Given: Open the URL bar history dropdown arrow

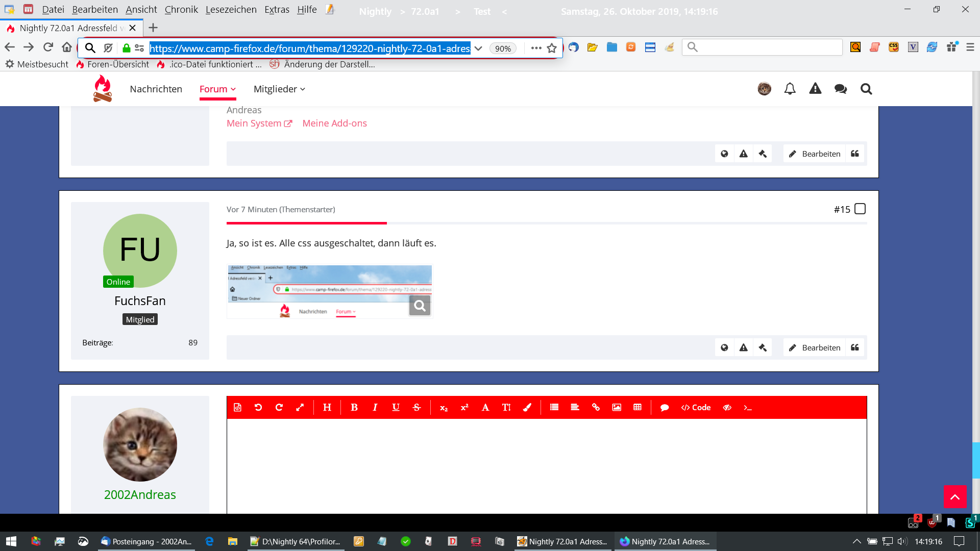Looking at the screenshot, I should tap(478, 48).
